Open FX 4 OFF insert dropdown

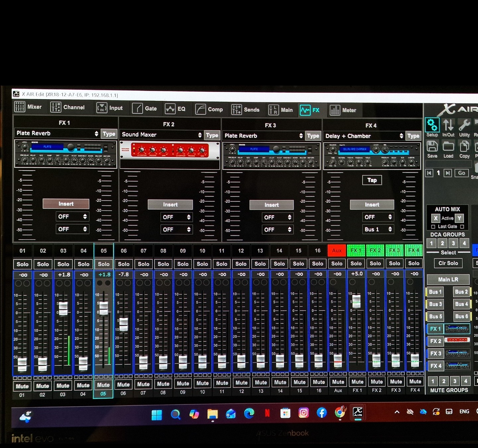pos(378,217)
